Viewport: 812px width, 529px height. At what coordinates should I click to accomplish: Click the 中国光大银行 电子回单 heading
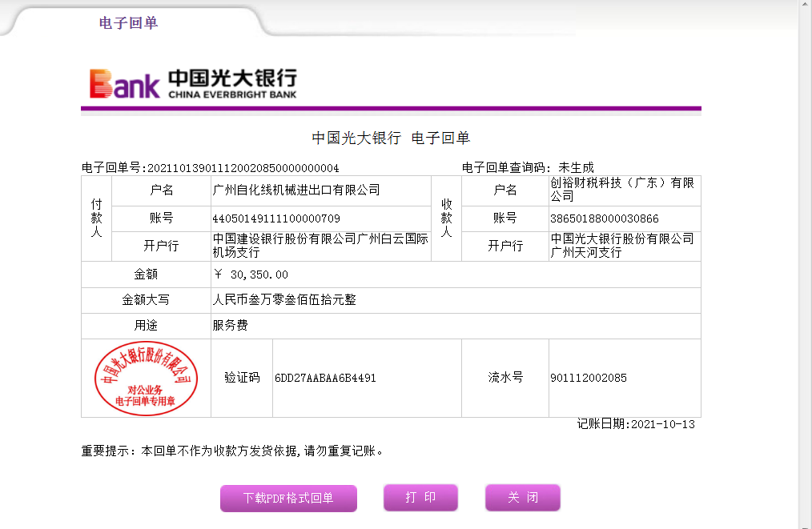point(391,138)
